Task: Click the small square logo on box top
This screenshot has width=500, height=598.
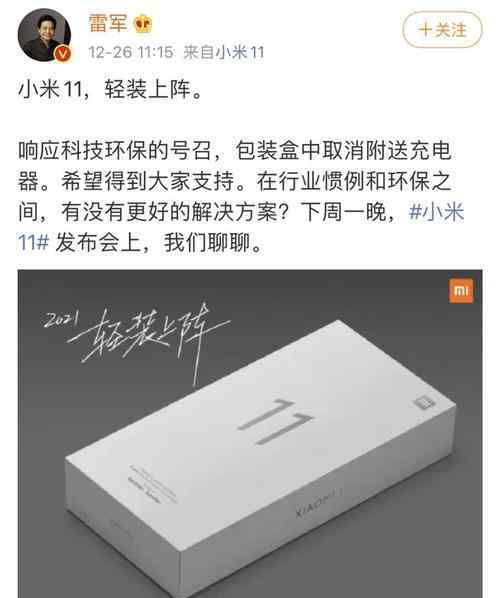Action: (424, 403)
